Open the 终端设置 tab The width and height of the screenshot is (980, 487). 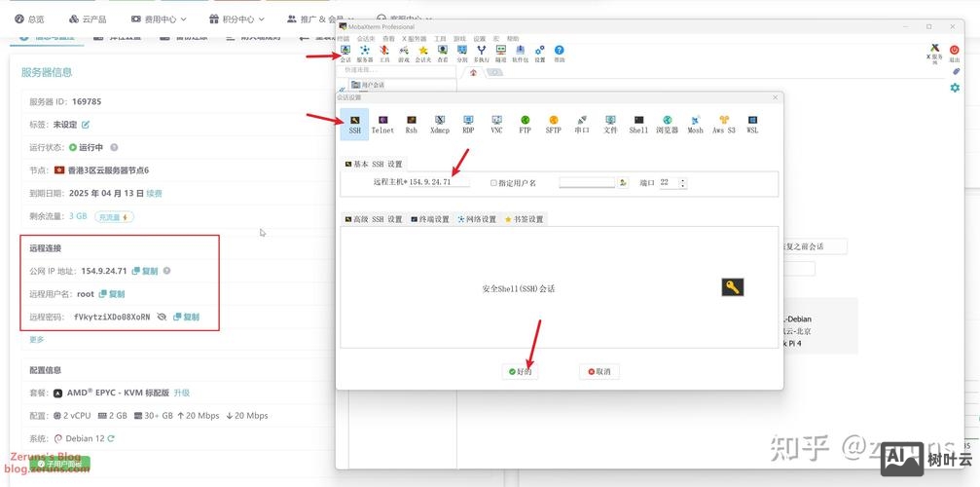[x=430, y=219]
